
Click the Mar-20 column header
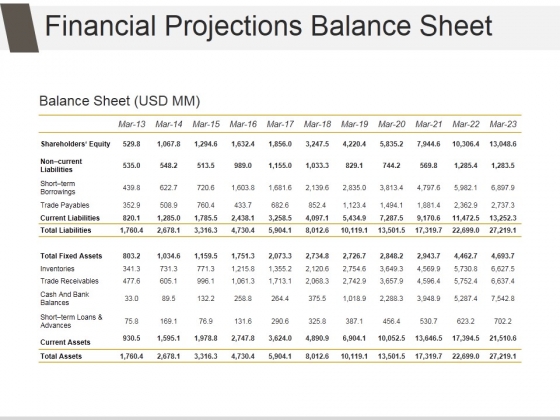pos(392,124)
